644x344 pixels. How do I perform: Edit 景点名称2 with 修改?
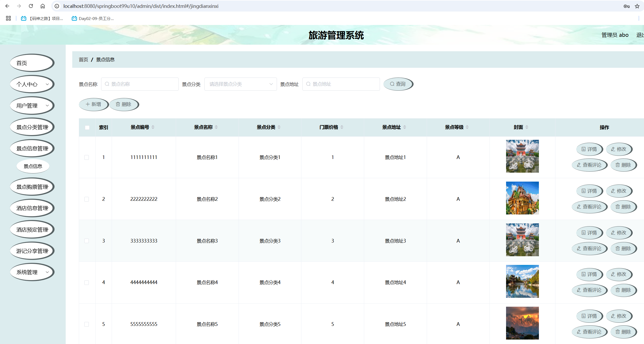coord(619,191)
